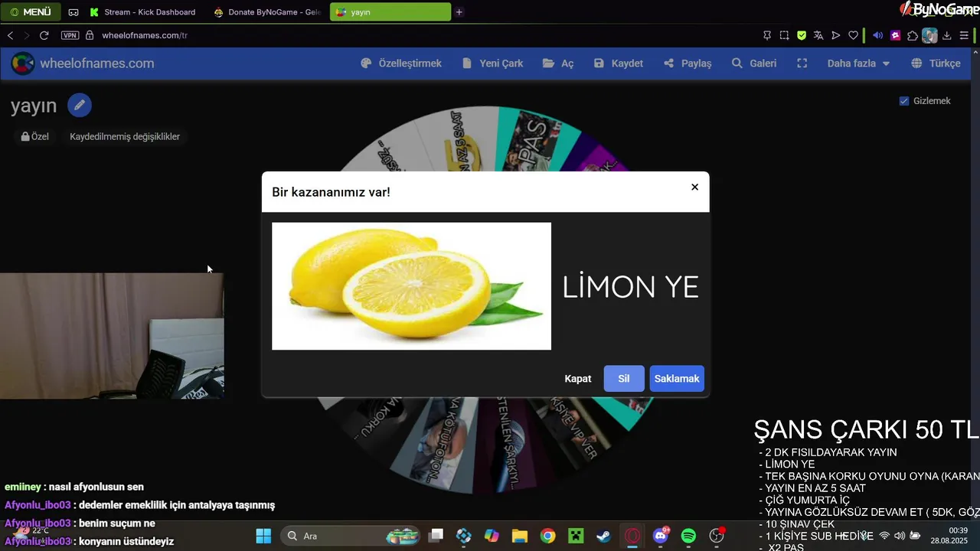Open Windows Start menu
Image resolution: width=980 pixels, height=551 pixels.
click(263, 536)
